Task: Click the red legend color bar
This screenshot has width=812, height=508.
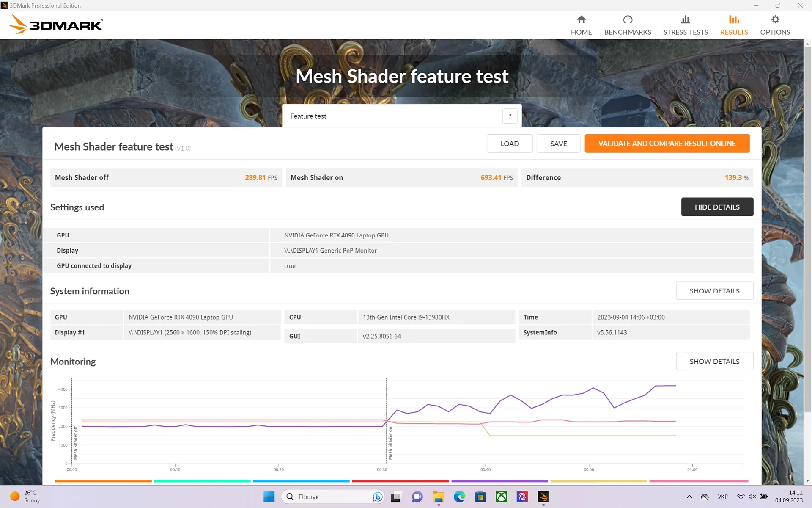Action: coord(401,481)
